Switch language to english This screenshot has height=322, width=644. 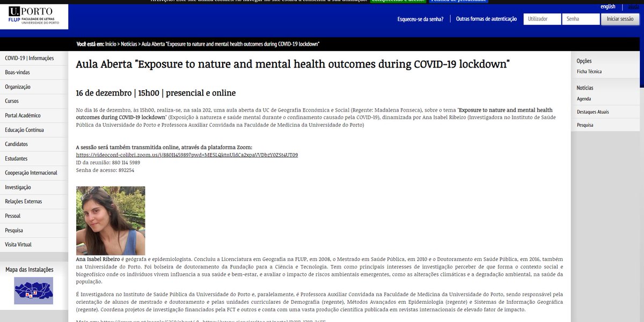coord(608,6)
